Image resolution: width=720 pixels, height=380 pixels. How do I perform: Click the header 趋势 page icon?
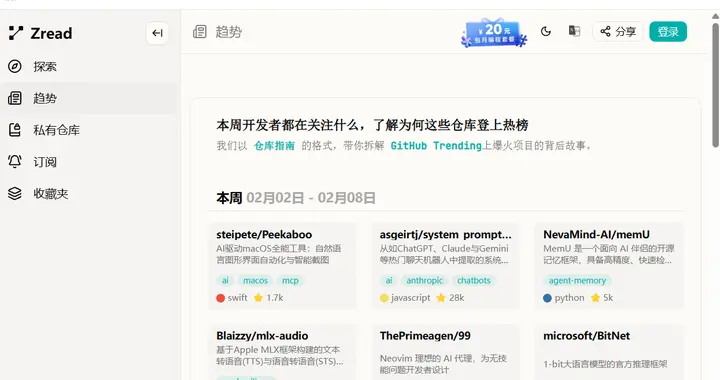[200, 32]
